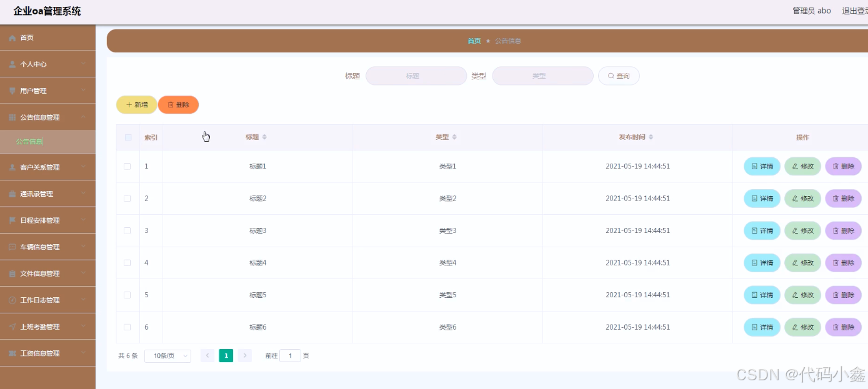The height and width of the screenshot is (389, 868).
Task: Click the yellow 新增 button
Action: [x=137, y=105]
